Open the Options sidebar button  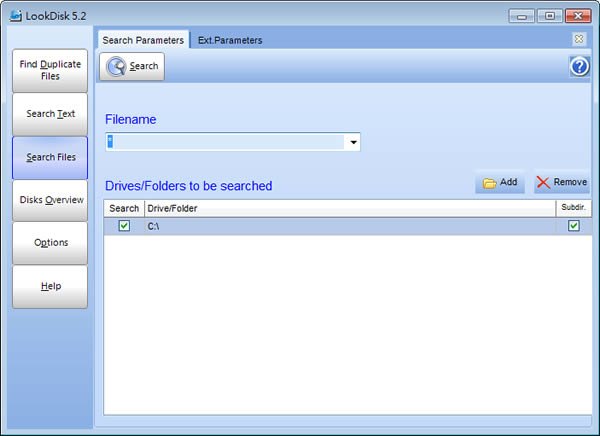(50, 243)
